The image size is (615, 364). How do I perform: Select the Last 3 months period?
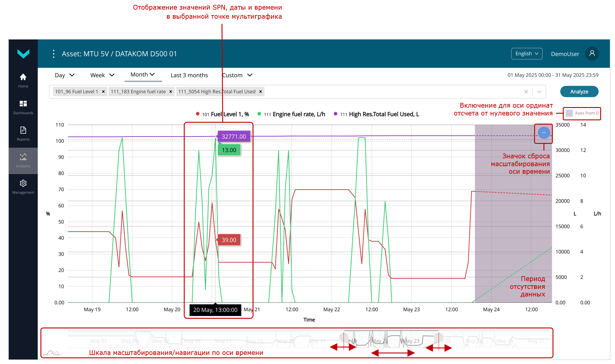click(189, 75)
